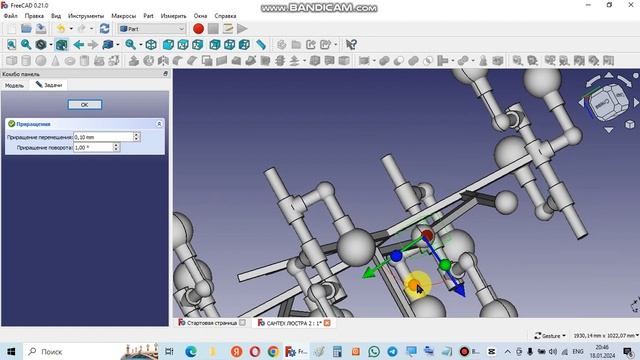Switch to the Задачи tab
The height and width of the screenshot is (360, 640).
click(49, 85)
